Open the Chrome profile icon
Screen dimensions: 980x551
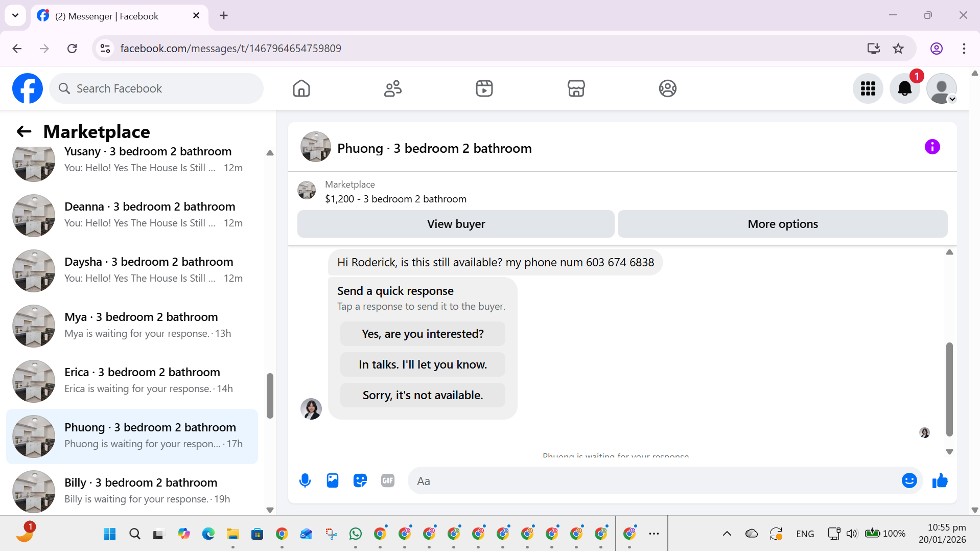point(937,49)
